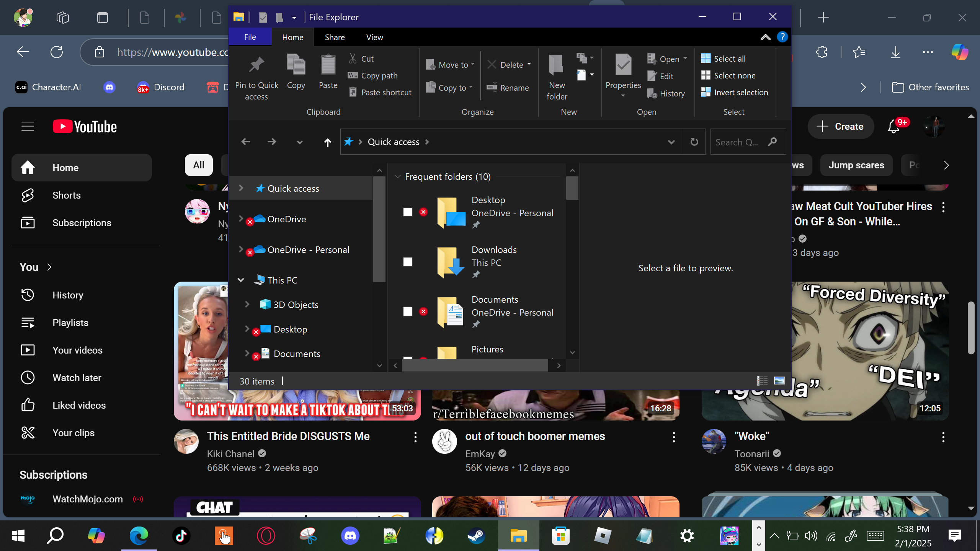This screenshot has width=980, height=551.
Task: Open the File menu tab
Action: (250, 37)
